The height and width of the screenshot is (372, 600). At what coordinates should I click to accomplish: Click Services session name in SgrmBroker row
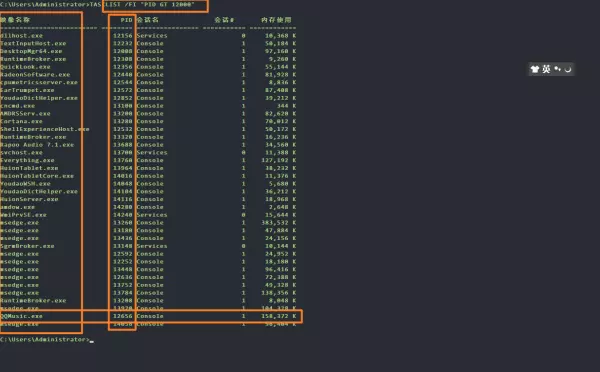pos(152,246)
